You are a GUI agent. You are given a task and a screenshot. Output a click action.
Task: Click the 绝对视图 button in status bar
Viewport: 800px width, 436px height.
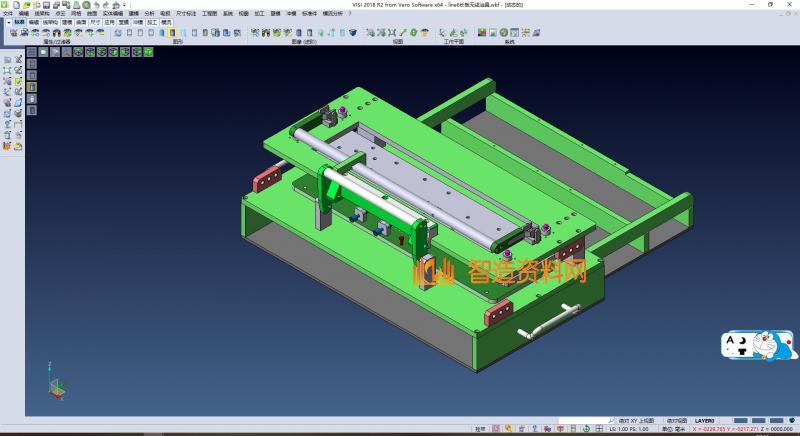click(x=678, y=421)
